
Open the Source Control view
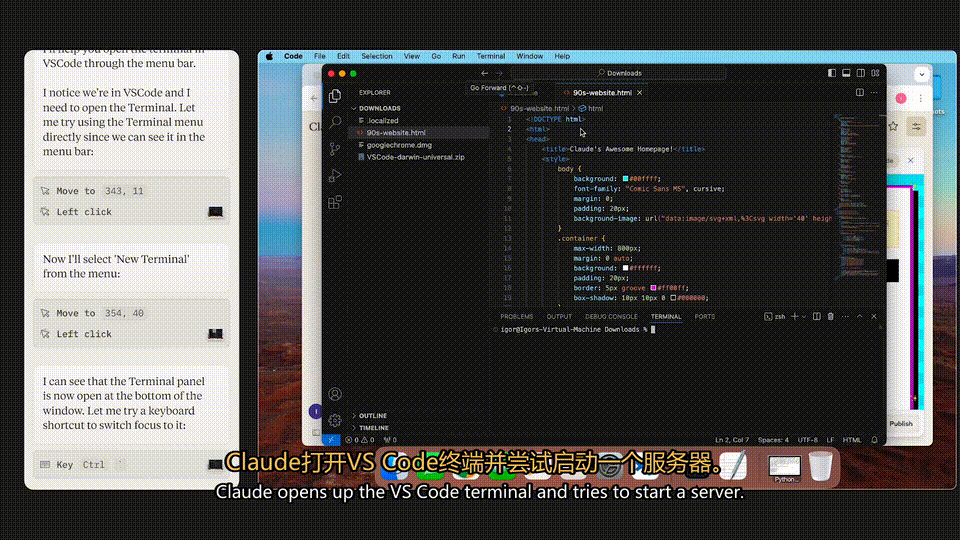pos(335,149)
